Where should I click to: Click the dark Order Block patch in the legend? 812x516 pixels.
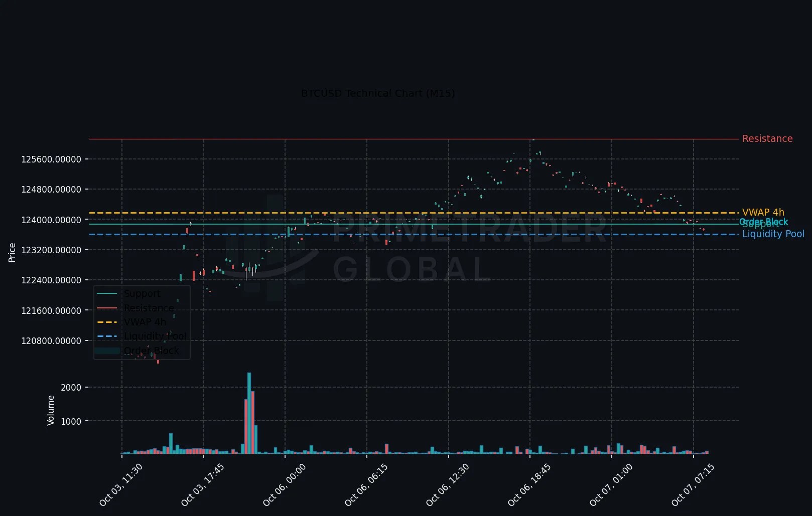click(107, 351)
